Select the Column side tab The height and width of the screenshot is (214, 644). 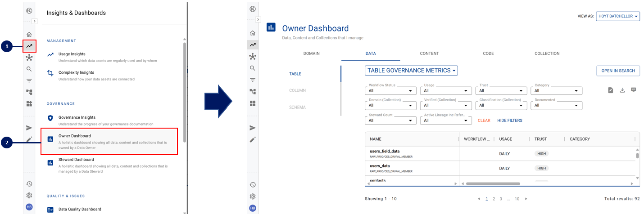(x=297, y=91)
